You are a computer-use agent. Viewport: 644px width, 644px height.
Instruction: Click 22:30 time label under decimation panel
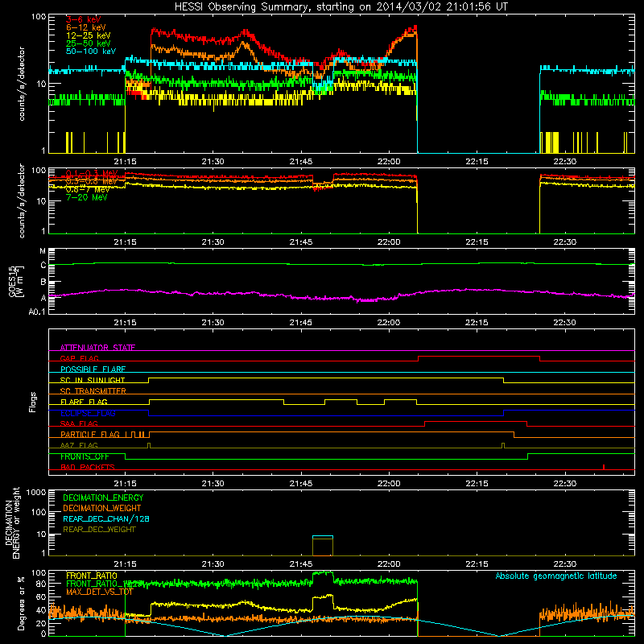564,564
